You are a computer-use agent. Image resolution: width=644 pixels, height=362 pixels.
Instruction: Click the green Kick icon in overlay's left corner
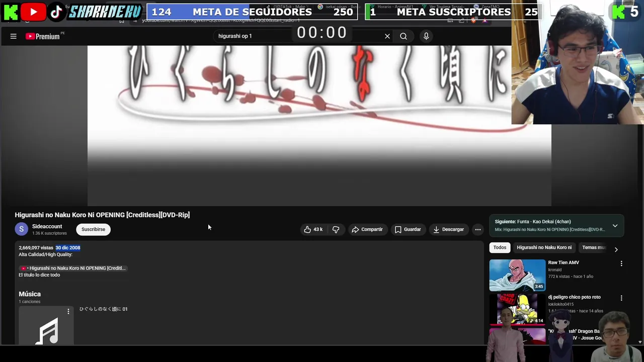tap(11, 12)
